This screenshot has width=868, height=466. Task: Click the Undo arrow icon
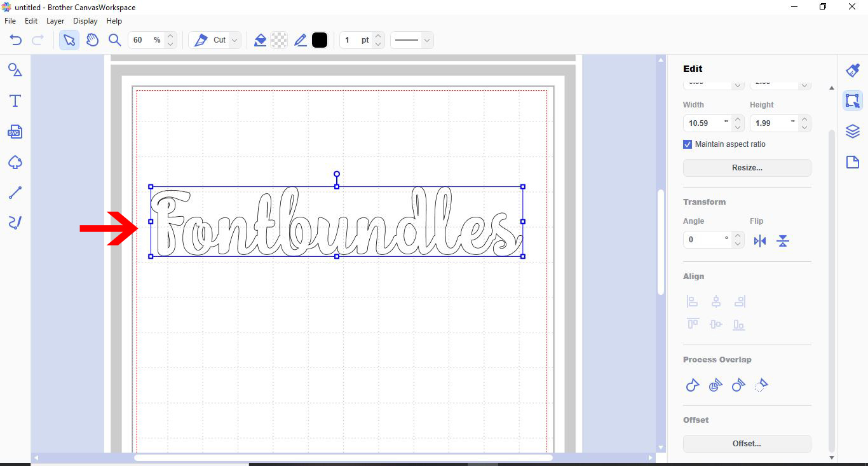[x=16, y=40]
